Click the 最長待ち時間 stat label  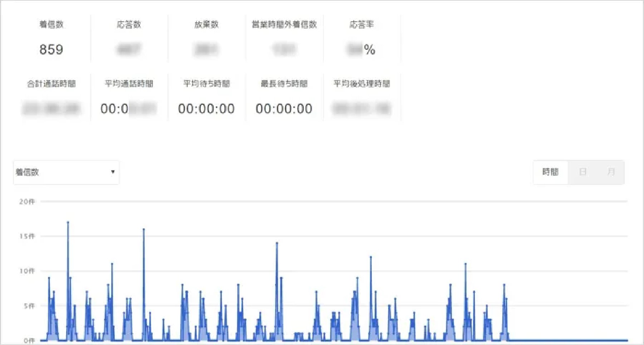pyautogui.click(x=284, y=84)
